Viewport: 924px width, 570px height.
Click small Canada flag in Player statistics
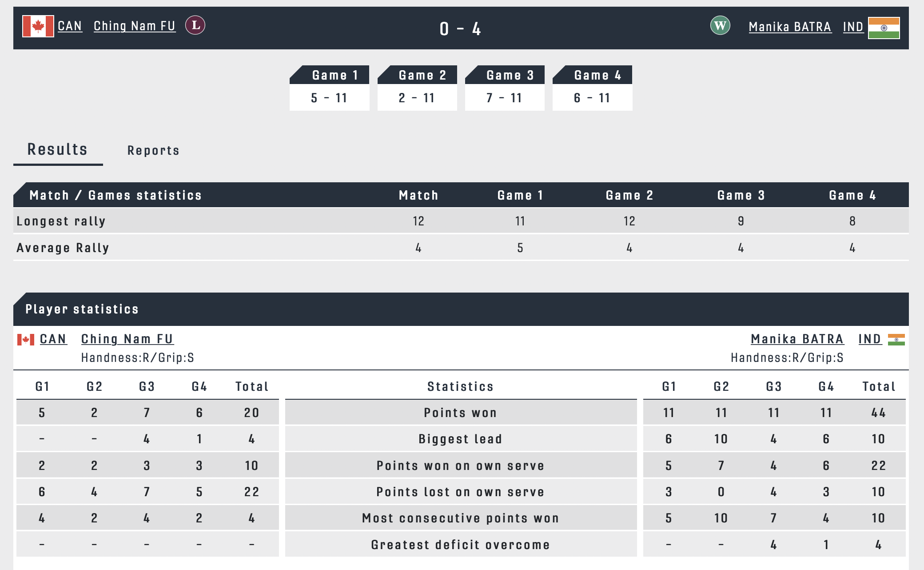pyautogui.click(x=26, y=340)
